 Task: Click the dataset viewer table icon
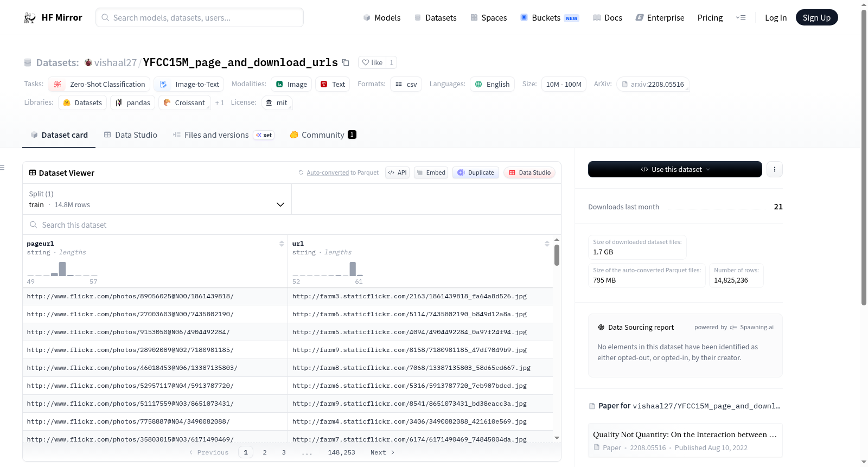[33, 172]
